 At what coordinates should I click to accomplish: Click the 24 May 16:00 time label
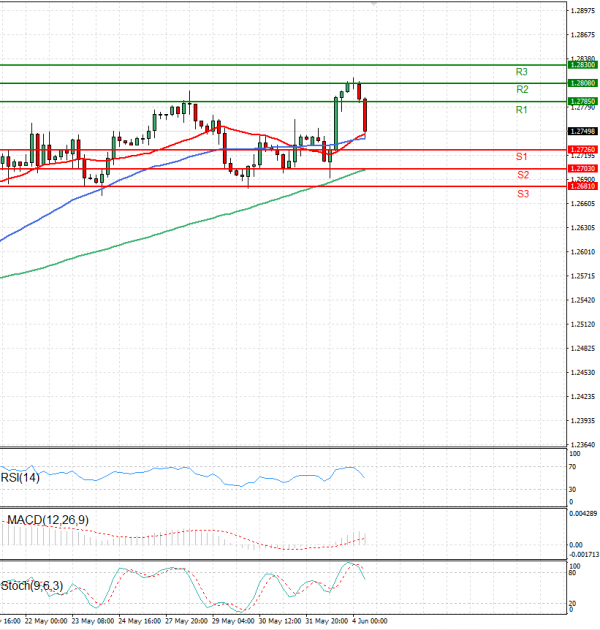pos(140,621)
